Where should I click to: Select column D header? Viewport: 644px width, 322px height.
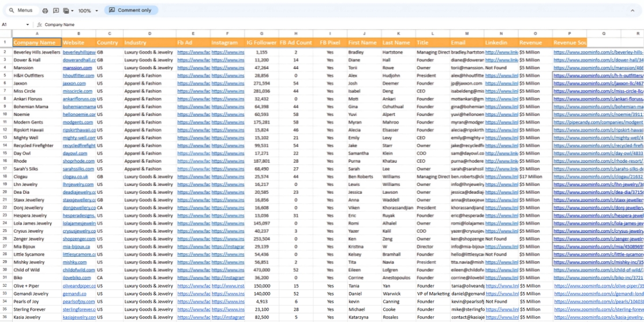pyautogui.click(x=149, y=34)
